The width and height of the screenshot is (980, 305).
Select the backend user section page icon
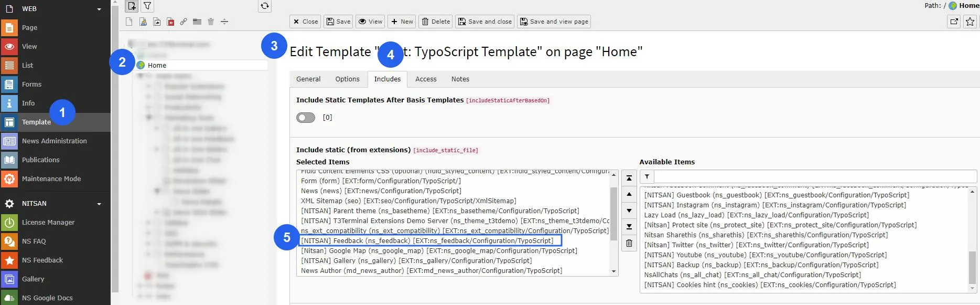[x=143, y=22]
